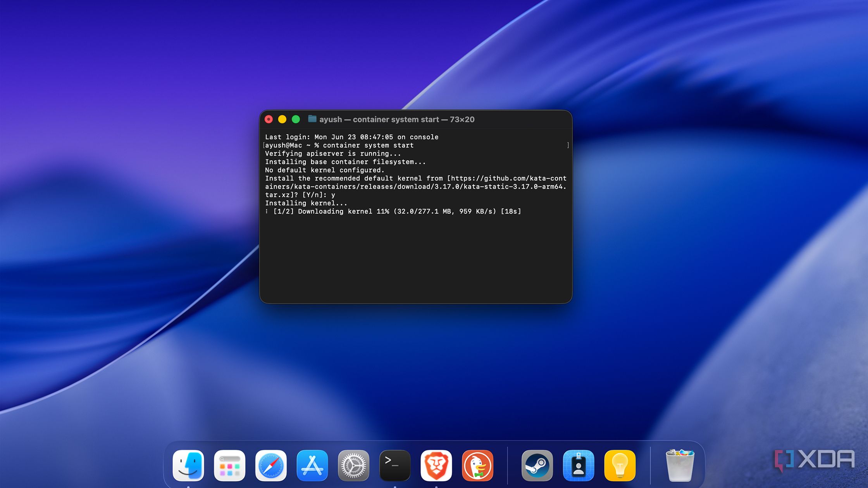Click the Terminal icon in dock
The height and width of the screenshot is (488, 868).
click(x=395, y=465)
